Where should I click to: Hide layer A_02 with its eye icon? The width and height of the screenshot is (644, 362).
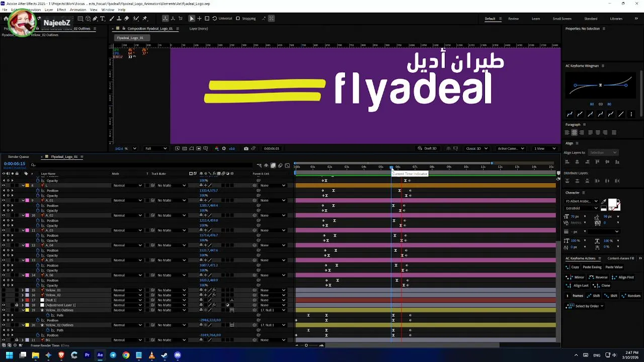tap(4, 215)
